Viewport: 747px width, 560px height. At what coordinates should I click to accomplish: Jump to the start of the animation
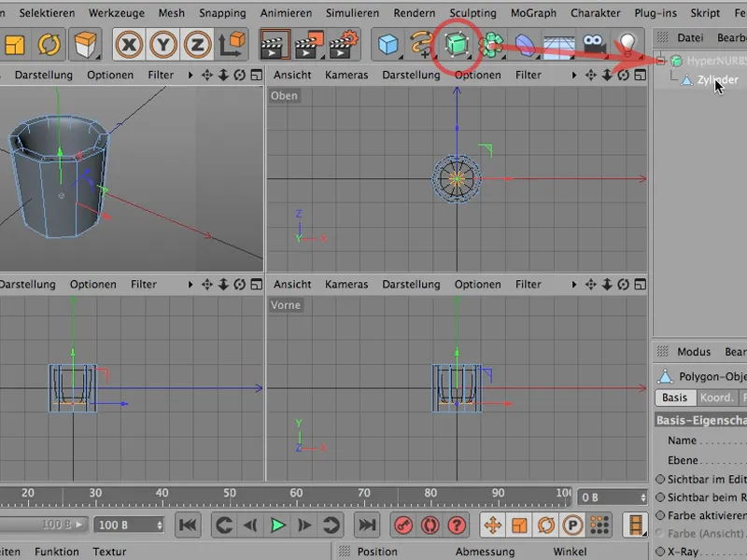click(x=188, y=525)
